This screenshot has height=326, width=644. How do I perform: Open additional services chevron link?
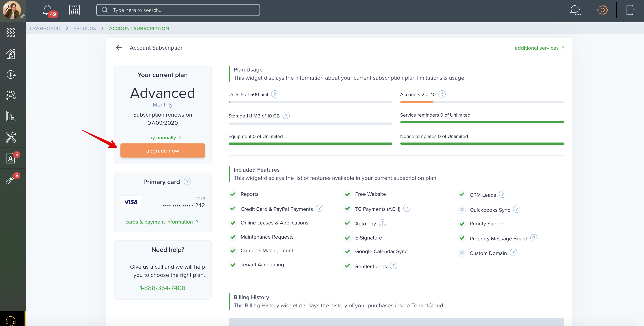click(x=539, y=48)
